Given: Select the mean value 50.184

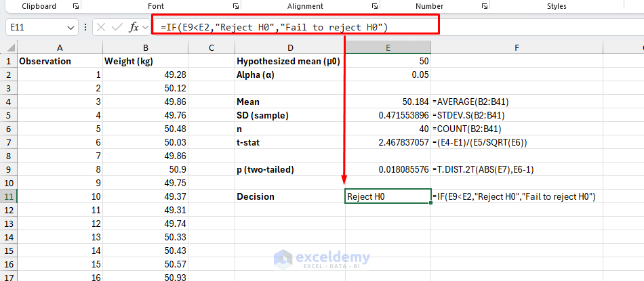Looking at the screenshot, I should [x=388, y=102].
